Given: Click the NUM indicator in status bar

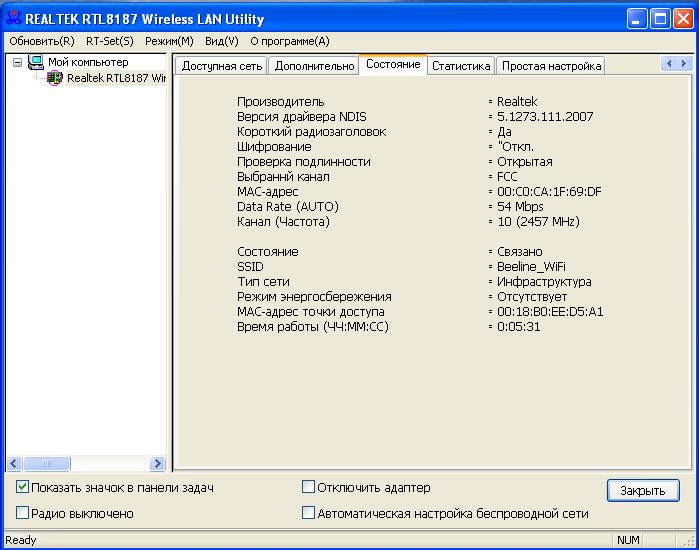Looking at the screenshot, I should 628,540.
